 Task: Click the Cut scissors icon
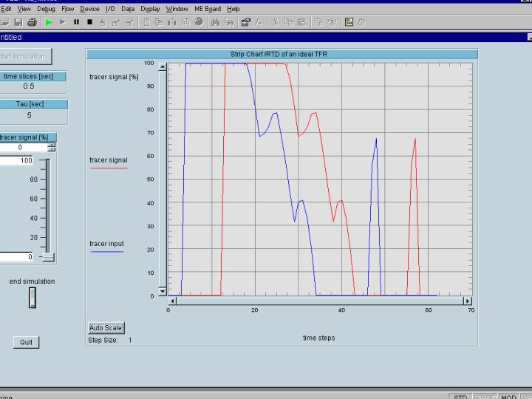point(275,22)
